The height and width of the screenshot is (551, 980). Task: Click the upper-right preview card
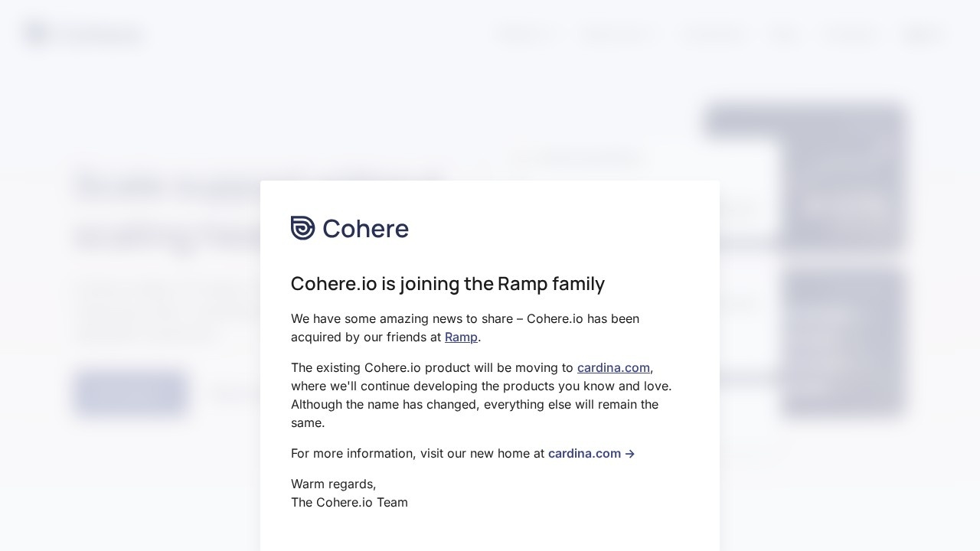tap(842, 176)
